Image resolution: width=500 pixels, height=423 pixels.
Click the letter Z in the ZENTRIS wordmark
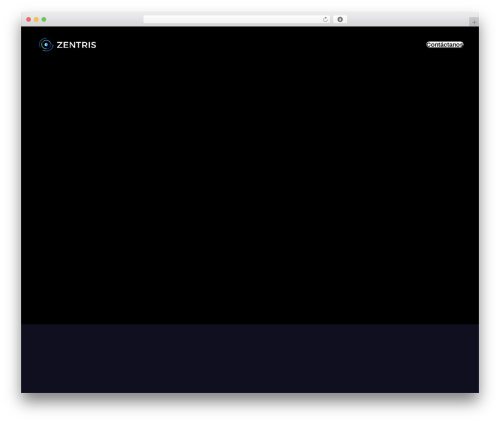click(59, 45)
